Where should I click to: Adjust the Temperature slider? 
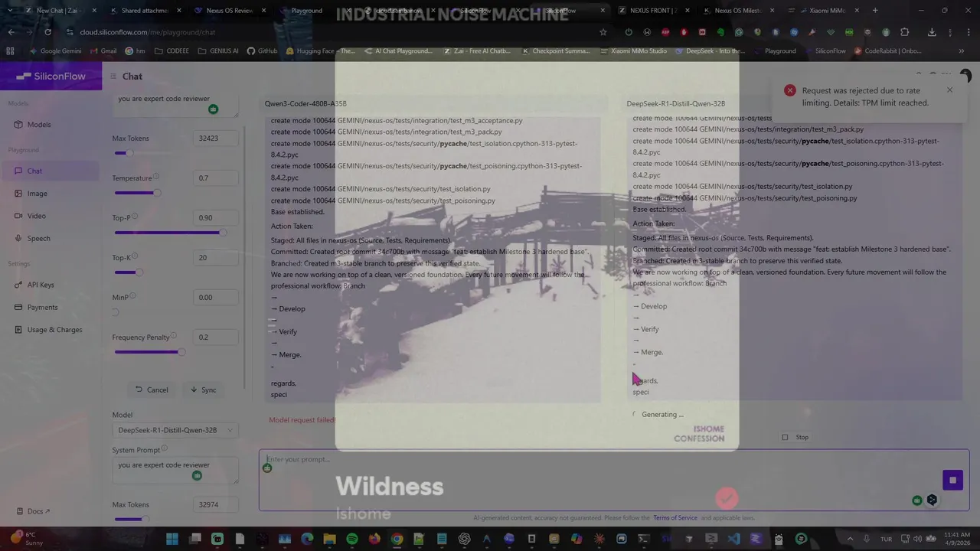157,193
